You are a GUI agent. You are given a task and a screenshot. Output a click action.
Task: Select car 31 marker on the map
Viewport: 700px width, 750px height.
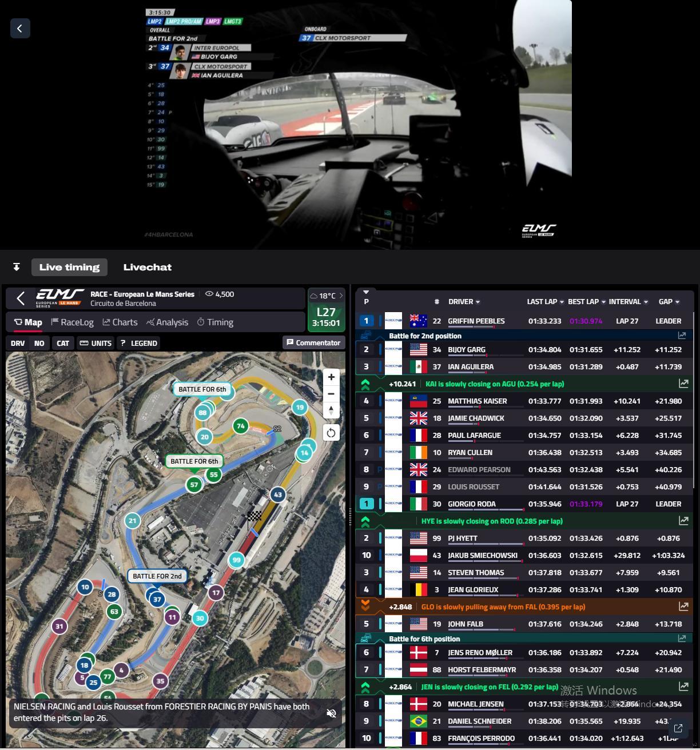[59, 627]
